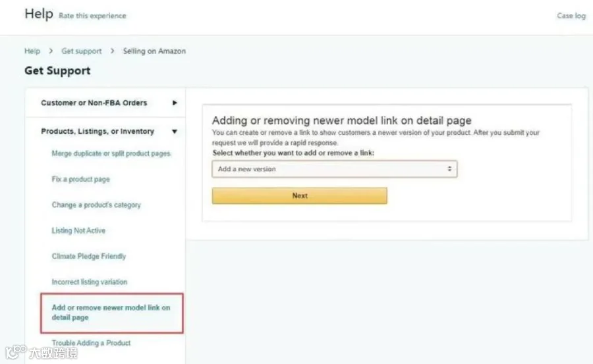
Task: Click the Help page title
Action: (39, 14)
